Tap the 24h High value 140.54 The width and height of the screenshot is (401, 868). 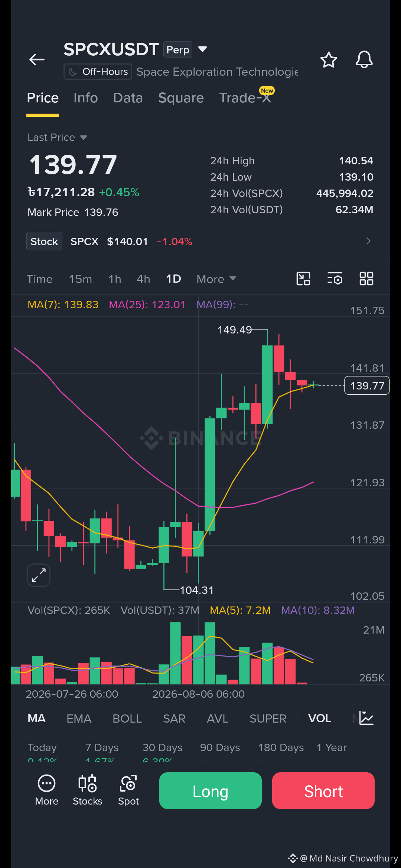[x=356, y=161]
